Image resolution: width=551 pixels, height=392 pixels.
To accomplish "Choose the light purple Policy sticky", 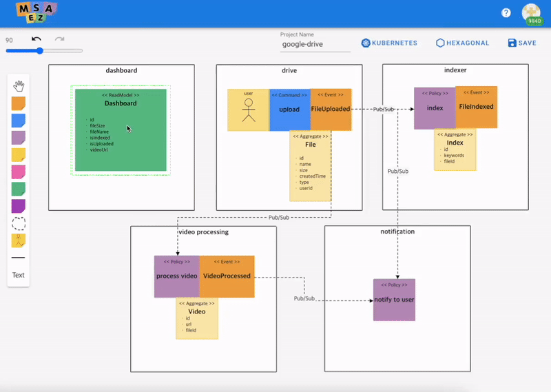I will pyautogui.click(x=19, y=138).
